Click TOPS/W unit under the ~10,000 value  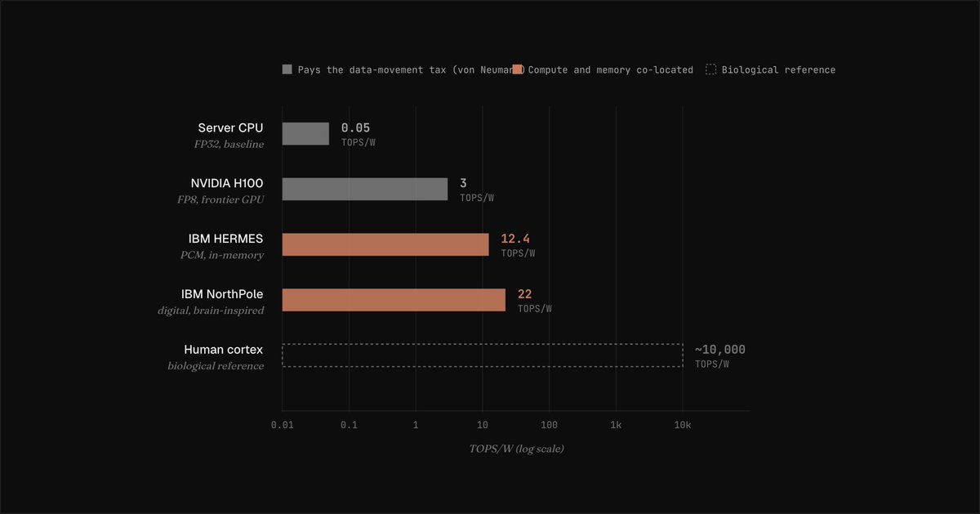pos(712,364)
